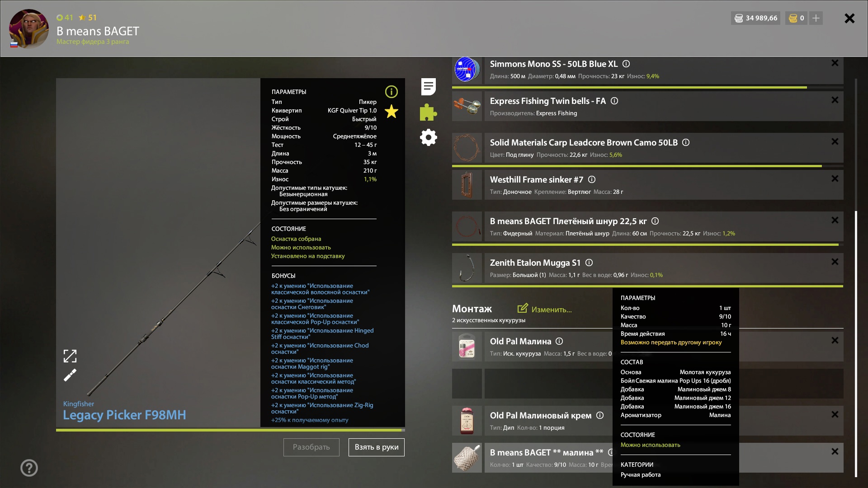Click Взять в руки button
The image size is (868, 488).
point(377,447)
